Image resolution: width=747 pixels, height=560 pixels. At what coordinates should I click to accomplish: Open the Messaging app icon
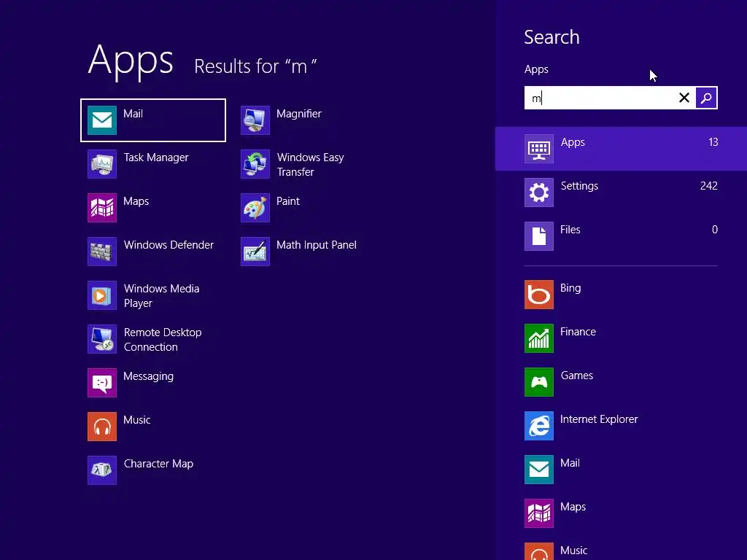pos(102,382)
